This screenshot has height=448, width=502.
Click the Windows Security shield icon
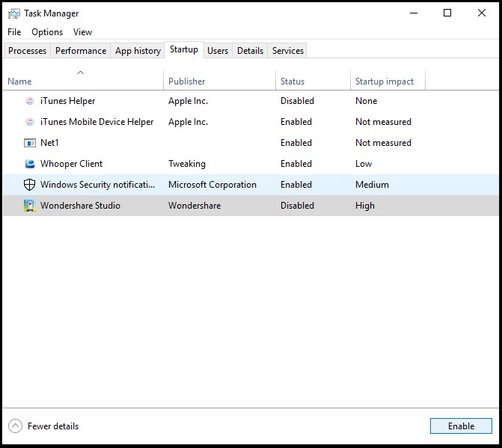tap(29, 185)
